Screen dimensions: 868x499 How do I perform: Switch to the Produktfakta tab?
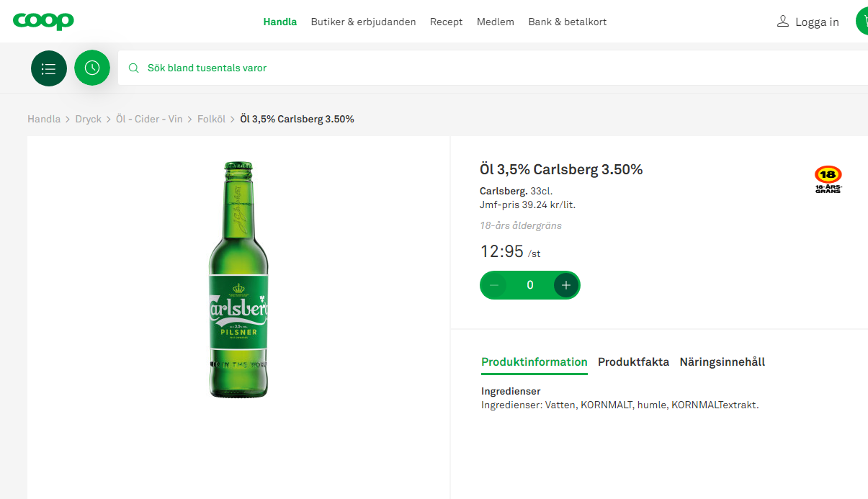pos(633,362)
